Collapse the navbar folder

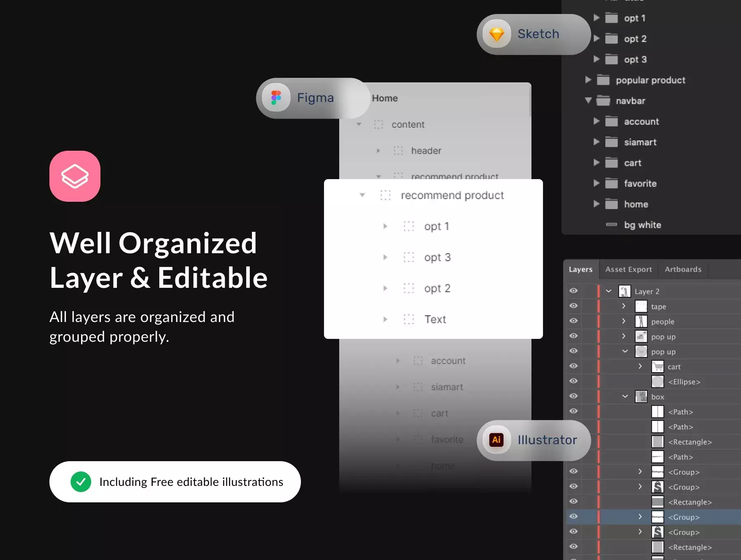(x=588, y=100)
